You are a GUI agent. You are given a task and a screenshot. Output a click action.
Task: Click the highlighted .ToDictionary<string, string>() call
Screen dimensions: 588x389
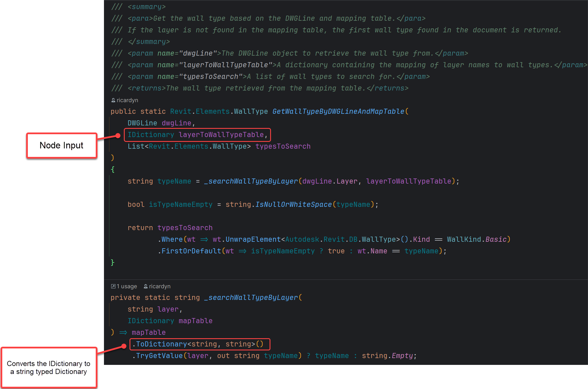(x=199, y=344)
